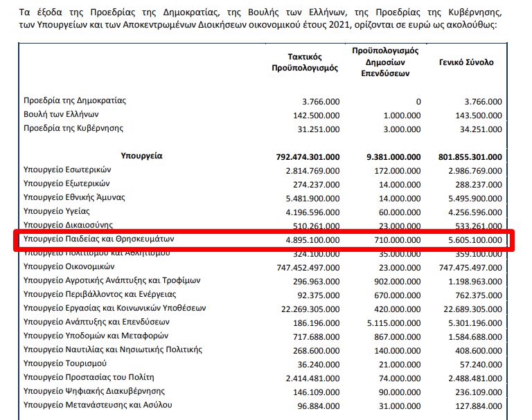
Task: Select the 'Προεδρία της Δημοκρατίας' row label
Action: [x=75, y=101]
